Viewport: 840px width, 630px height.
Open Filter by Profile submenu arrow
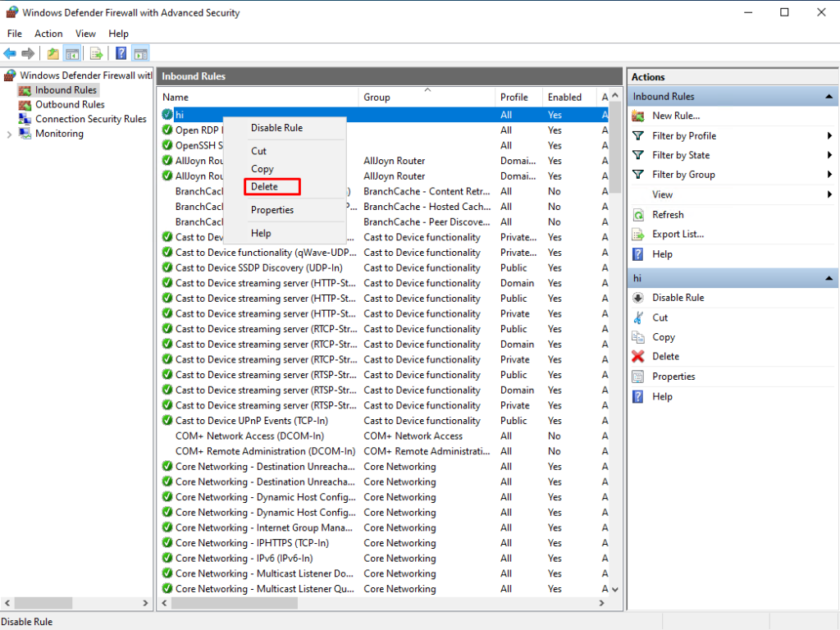point(829,136)
